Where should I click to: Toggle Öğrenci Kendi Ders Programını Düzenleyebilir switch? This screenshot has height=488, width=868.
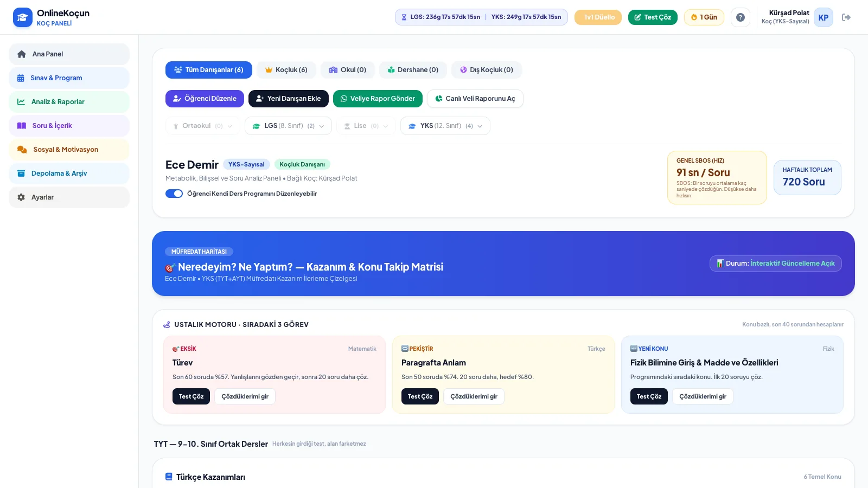coord(174,194)
